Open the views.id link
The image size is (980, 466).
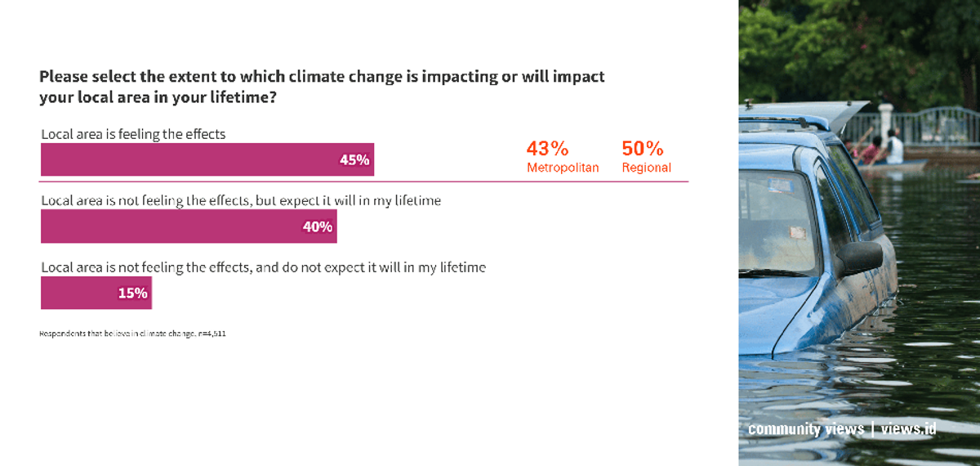pos(908,429)
